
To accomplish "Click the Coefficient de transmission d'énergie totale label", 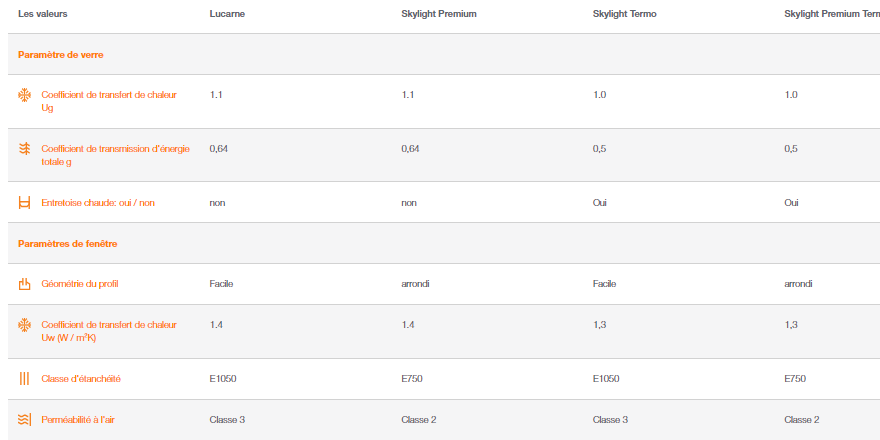I will click(116, 155).
